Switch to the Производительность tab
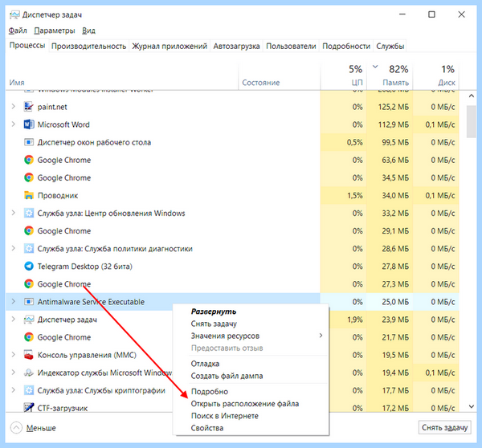Image resolution: width=482 pixels, height=448 pixels. (89, 46)
